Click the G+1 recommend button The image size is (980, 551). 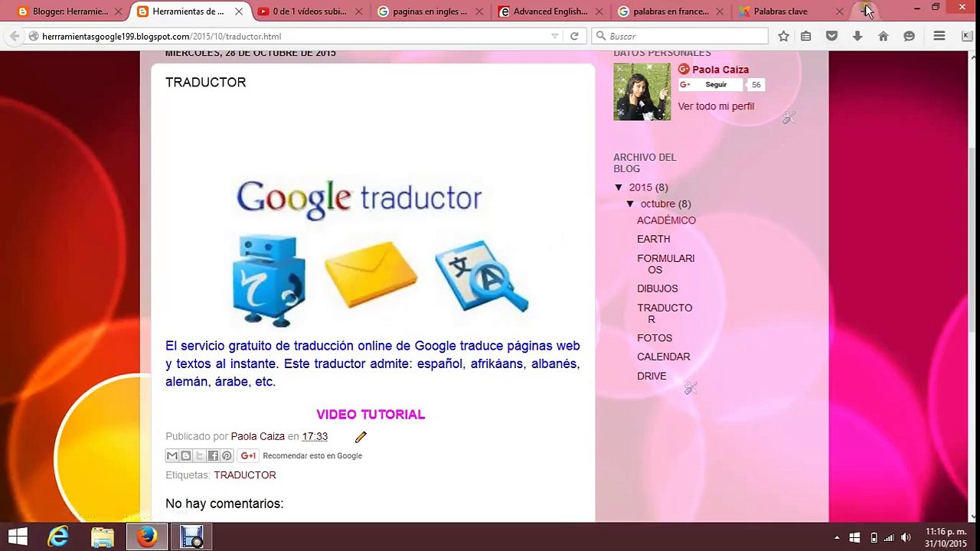pyautogui.click(x=248, y=456)
